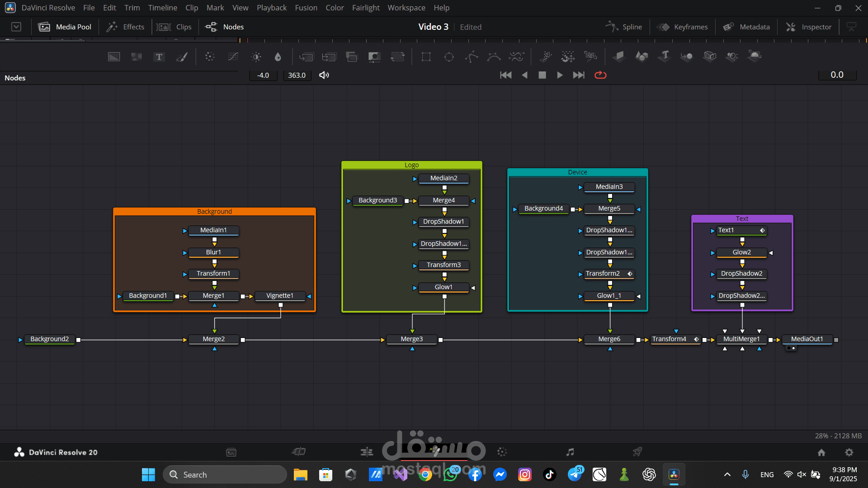The width and height of the screenshot is (868, 488).
Task: Add a Brightness Contrast node icon
Action: tap(256, 57)
